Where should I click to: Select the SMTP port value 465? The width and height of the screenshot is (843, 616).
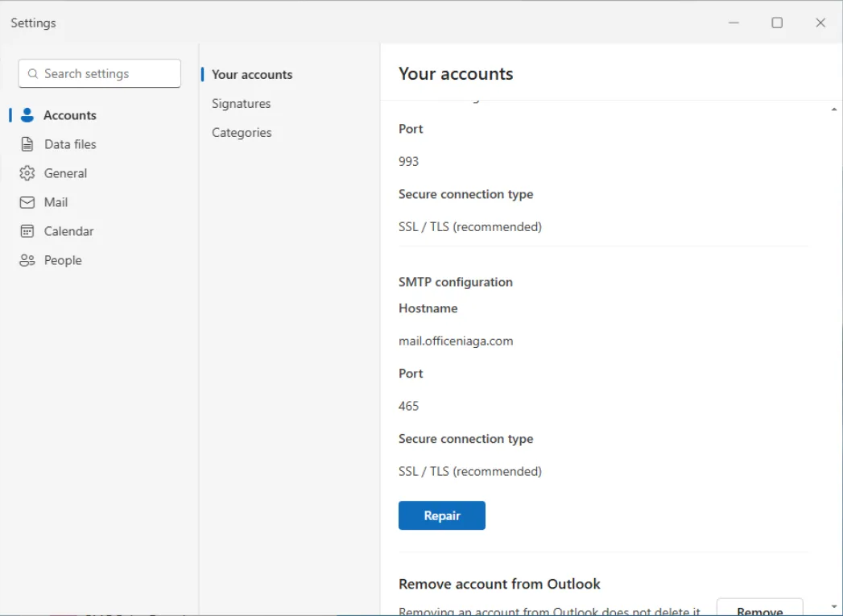click(x=408, y=406)
